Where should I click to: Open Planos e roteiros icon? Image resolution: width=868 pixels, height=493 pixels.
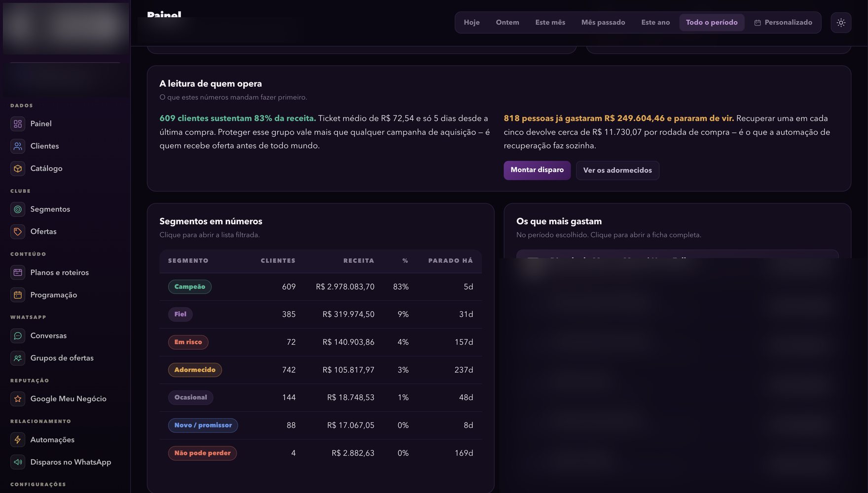18,272
